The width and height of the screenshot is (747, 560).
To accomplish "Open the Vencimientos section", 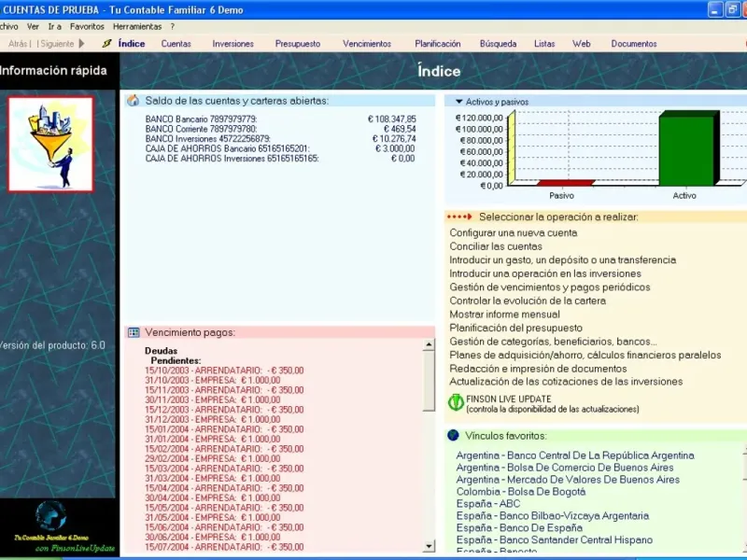I will click(367, 44).
